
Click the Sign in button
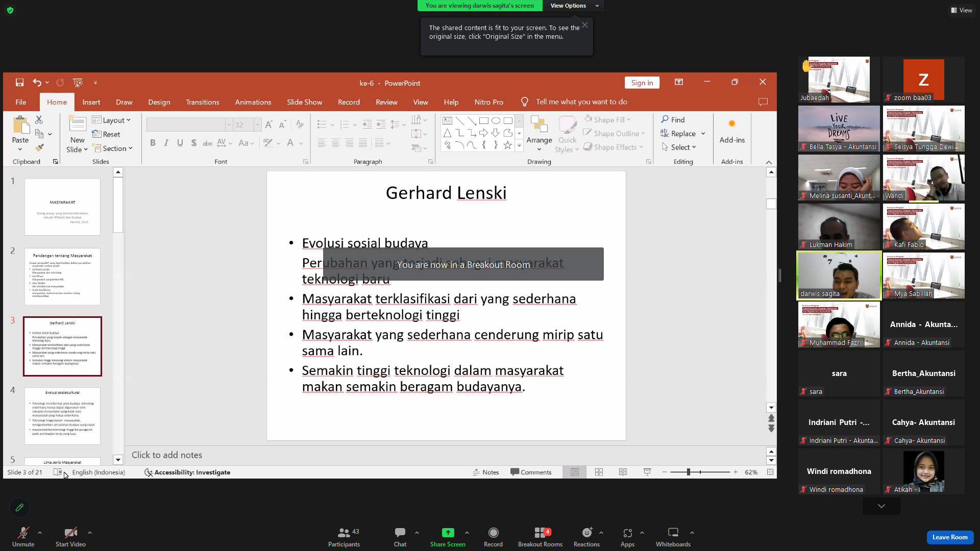[642, 83]
